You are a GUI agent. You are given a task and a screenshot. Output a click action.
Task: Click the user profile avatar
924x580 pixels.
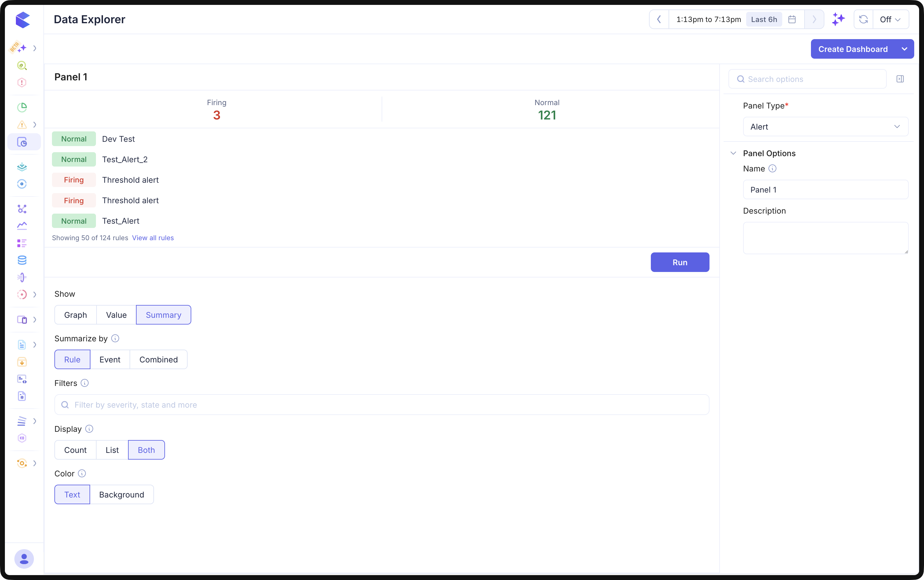point(24,559)
